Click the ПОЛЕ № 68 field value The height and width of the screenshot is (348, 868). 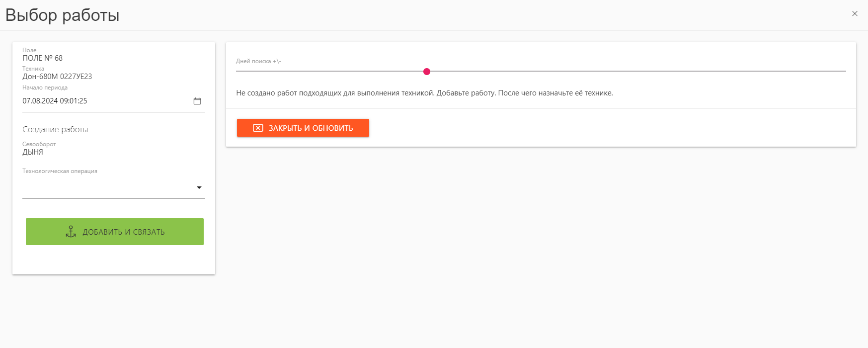[43, 58]
